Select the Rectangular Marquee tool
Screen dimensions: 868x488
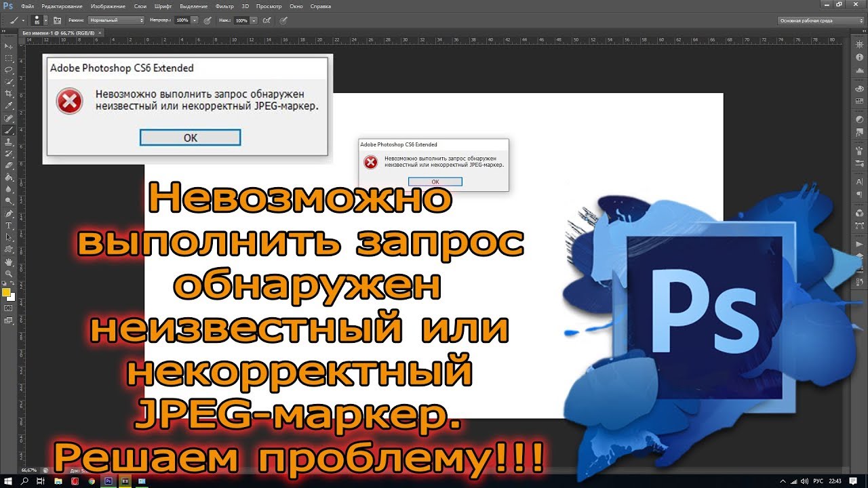tap(9, 58)
